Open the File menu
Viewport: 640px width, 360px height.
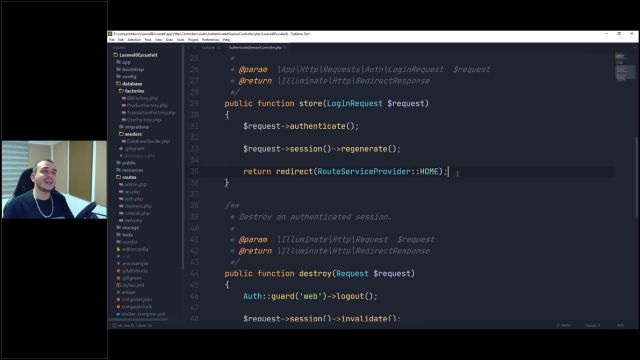[x=111, y=40]
